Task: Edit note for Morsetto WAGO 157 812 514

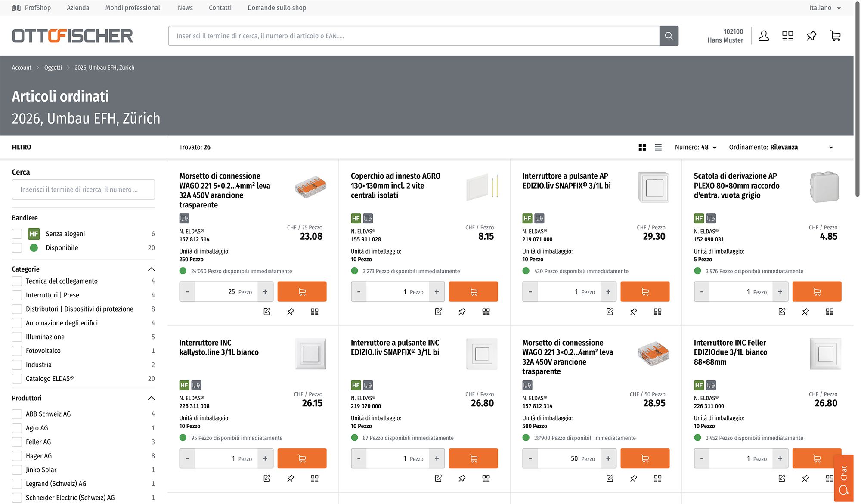Action: 267,312
